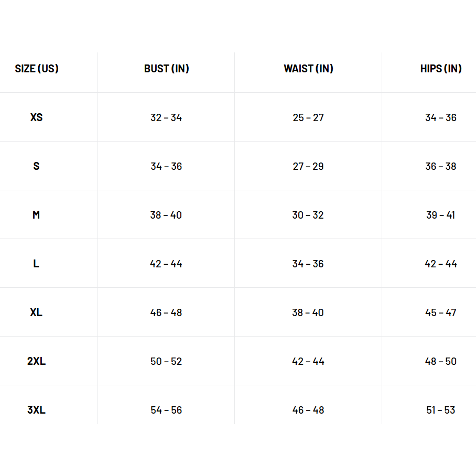The height and width of the screenshot is (476, 476).
Task: Select the 3XL size row label
Action: (36, 410)
